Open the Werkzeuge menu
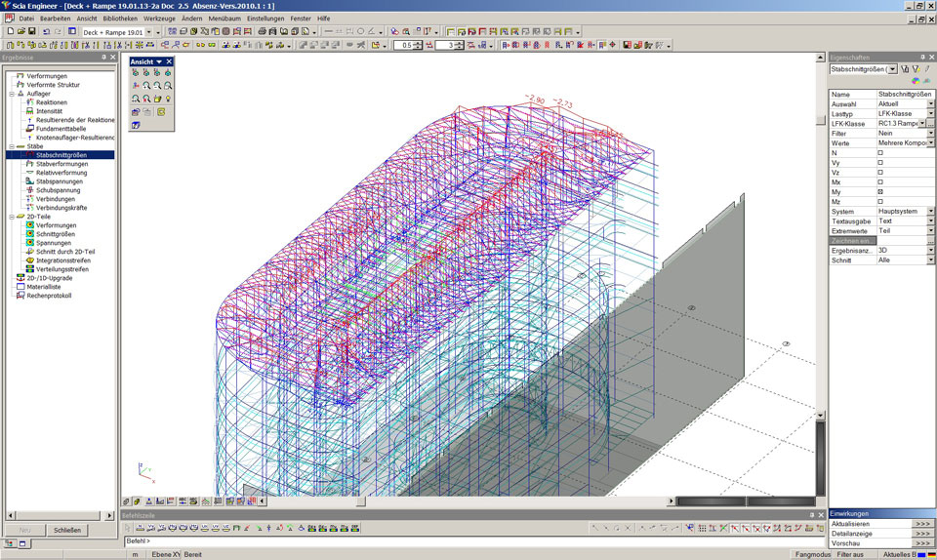The height and width of the screenshot is (560, 937). tap(159, 19)
